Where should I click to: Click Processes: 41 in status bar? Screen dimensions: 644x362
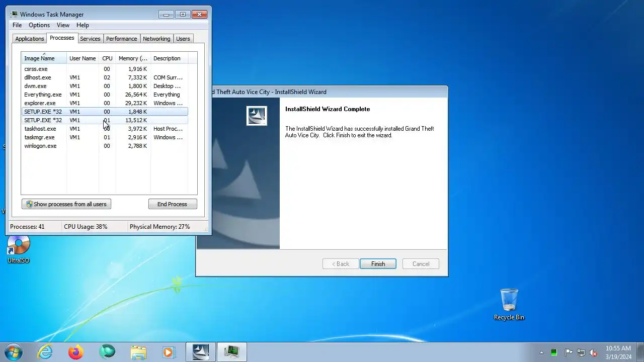click(x=27, y=227)
